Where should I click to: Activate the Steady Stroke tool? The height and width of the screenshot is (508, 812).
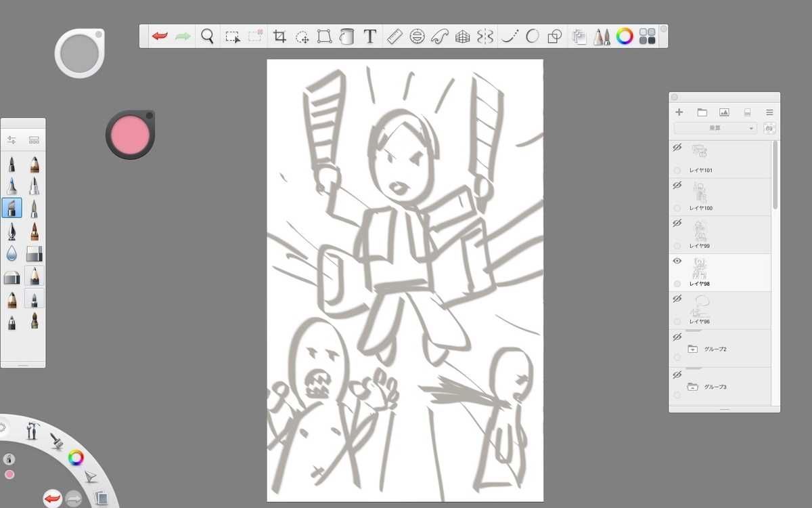510,37
